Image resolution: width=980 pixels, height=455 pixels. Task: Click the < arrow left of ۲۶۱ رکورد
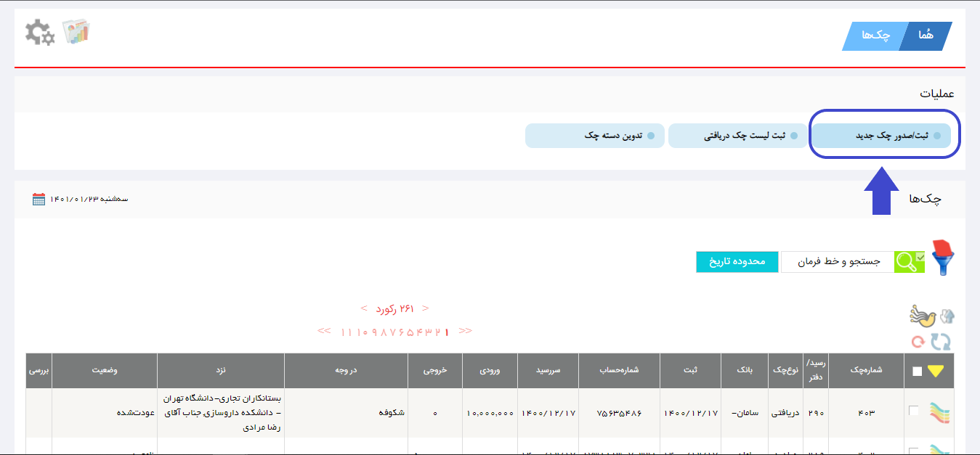coord(365,308)
